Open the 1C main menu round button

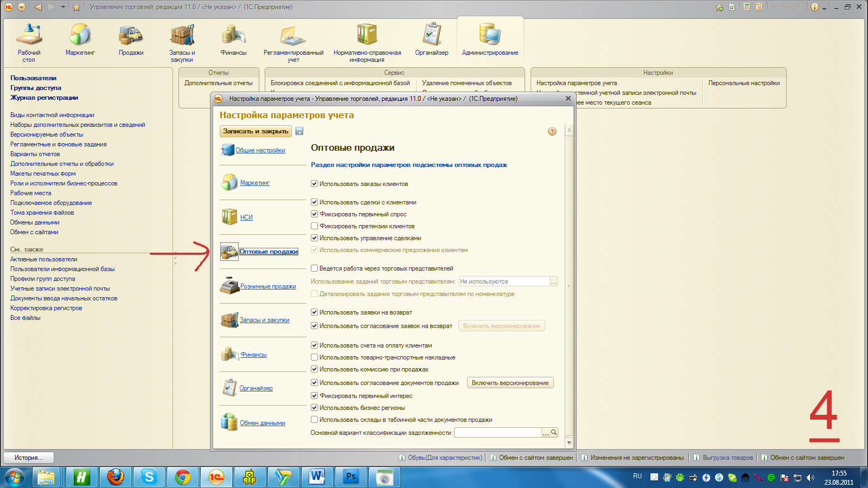[x=9, y=7]
